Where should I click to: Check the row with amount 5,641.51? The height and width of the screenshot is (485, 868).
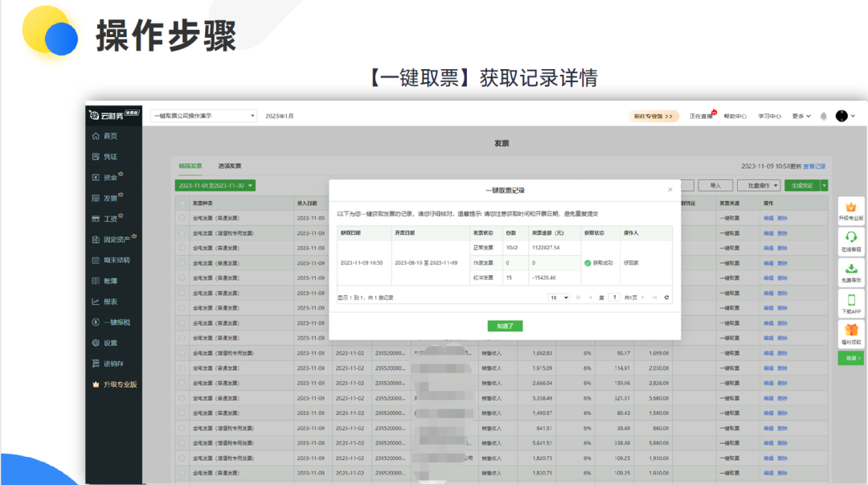click(182, 443)
